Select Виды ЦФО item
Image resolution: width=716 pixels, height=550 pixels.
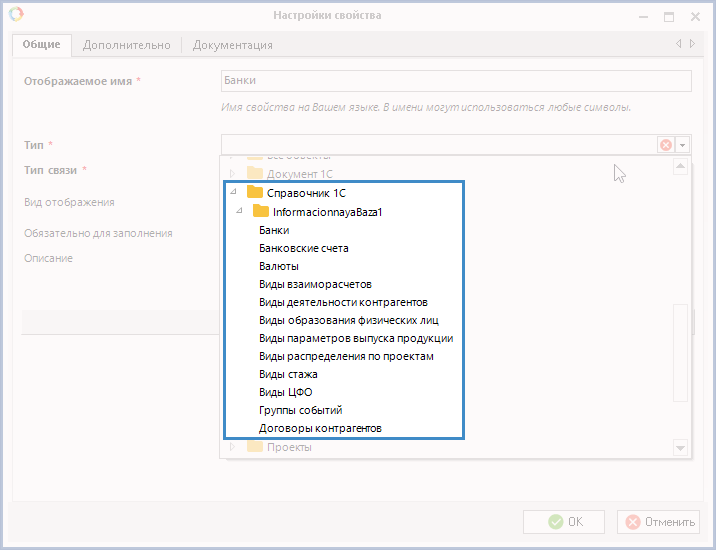pyautogui.click(x=285, y=392)
